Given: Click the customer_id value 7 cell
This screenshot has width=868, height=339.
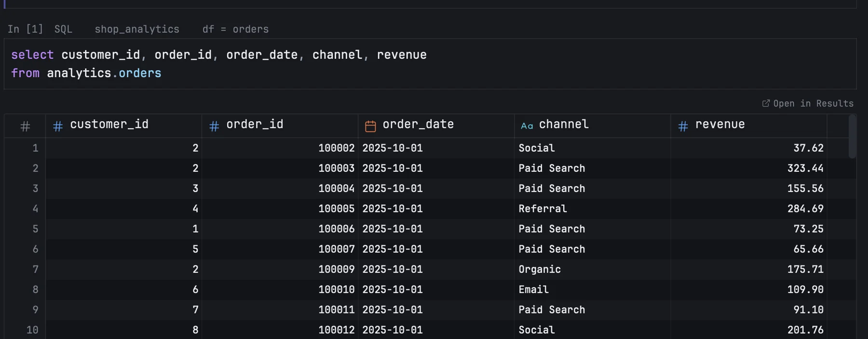Looking at the screenshot, I should coord(123,310).
